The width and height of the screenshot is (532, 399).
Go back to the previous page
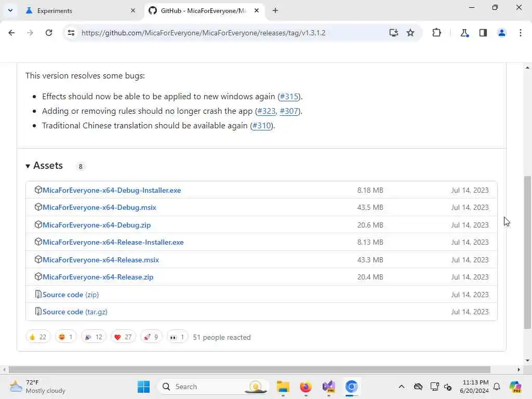click(x=11, y=33)
